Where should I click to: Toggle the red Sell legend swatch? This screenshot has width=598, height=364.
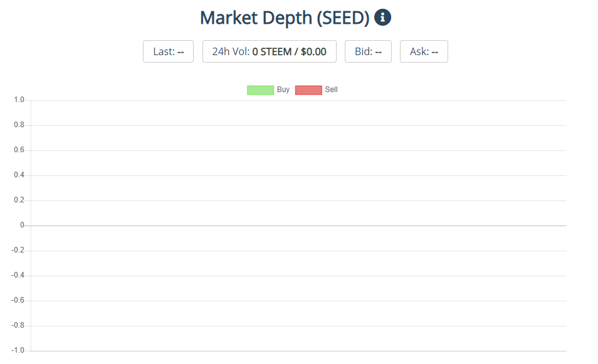(x=308, y=90)
